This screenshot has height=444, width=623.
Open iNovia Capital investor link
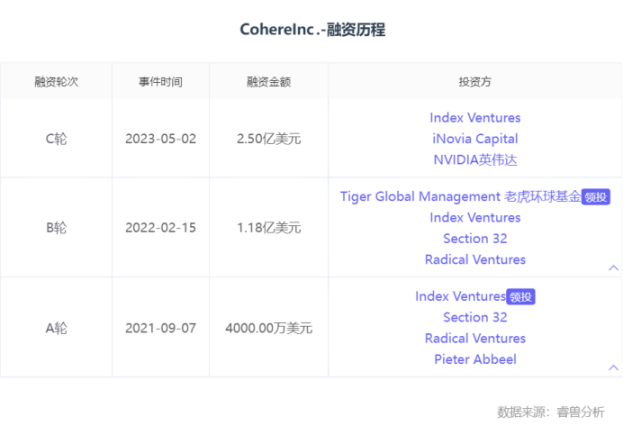pos(475,139)
